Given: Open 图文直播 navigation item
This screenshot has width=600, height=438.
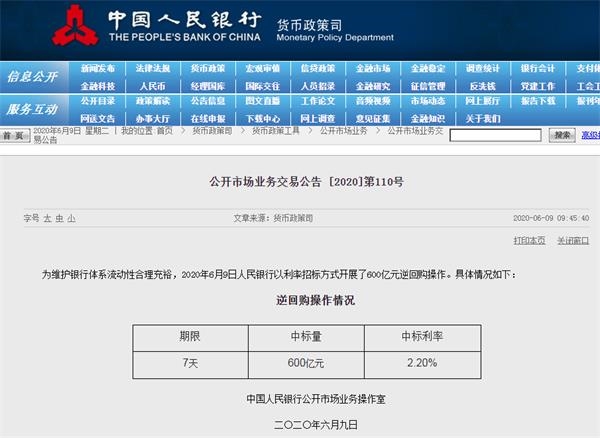Looking at the screenshot, I should tap(262, 101).
